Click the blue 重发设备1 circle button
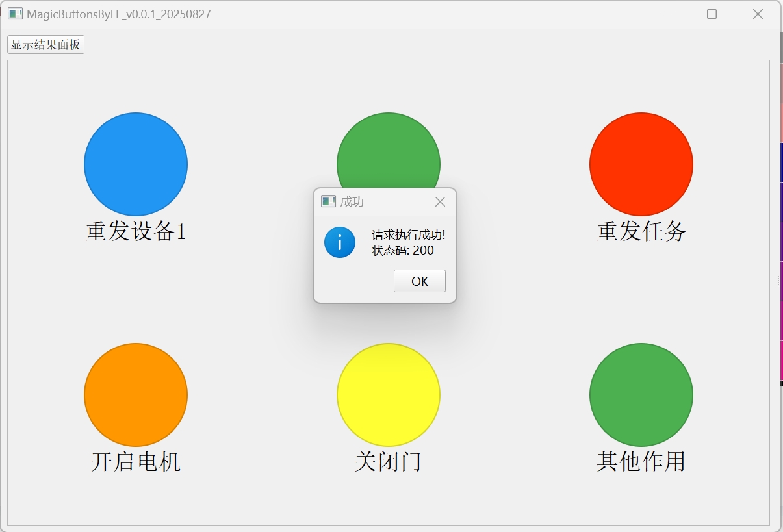This screenshot has width=783, height=532. coord(135,164)
